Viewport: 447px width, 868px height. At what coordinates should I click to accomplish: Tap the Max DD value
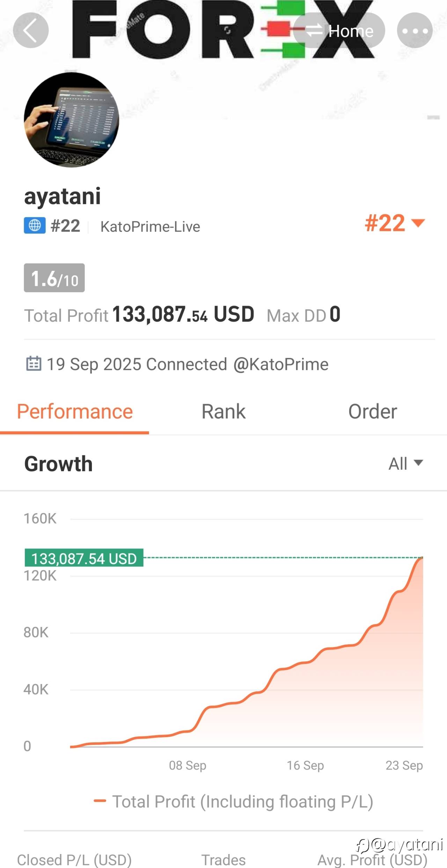click(335, 314)
